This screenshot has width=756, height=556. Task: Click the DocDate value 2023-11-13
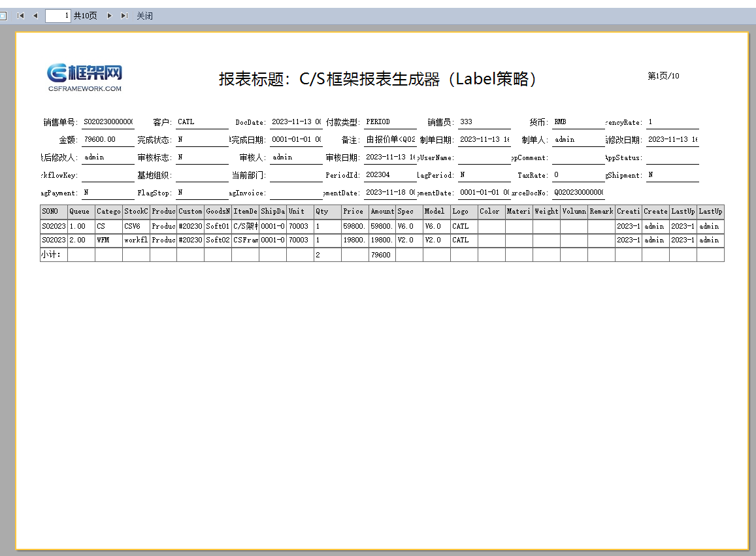click(296, 122)
